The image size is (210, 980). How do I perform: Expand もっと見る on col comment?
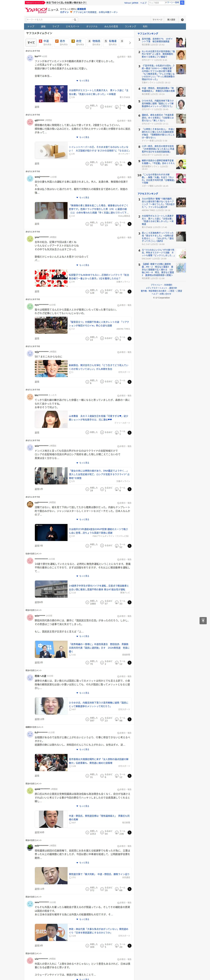click(x=83, y=519)
